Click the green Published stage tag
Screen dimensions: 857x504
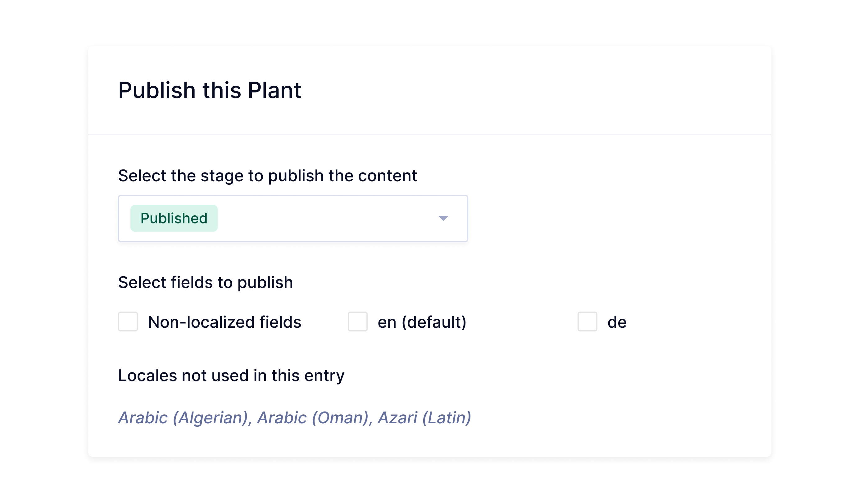[x=174, y=218]
